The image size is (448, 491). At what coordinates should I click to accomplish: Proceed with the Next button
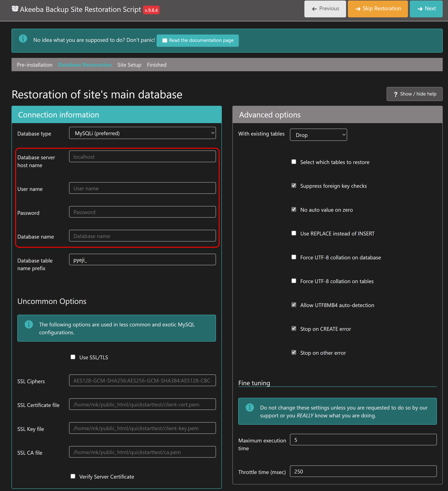pos(426,9)
